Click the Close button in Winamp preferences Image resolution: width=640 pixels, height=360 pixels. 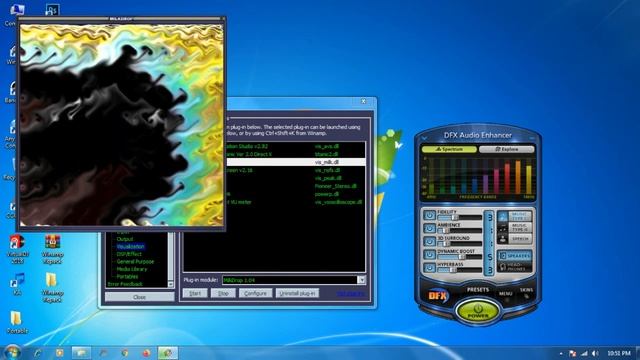139,297
